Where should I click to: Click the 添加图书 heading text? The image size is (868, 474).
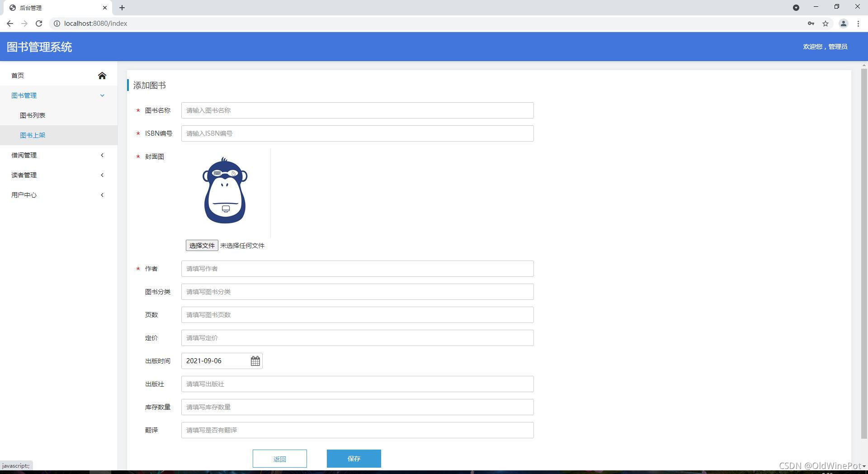(x=150, y=85)
